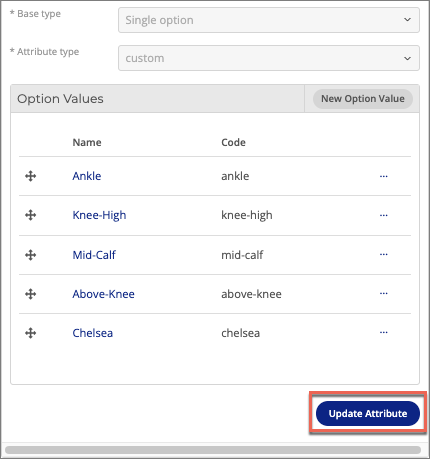Viewport: 430px width, 459px height.
Task: Open the Above-Knee option value link
Action: (104, 294)
